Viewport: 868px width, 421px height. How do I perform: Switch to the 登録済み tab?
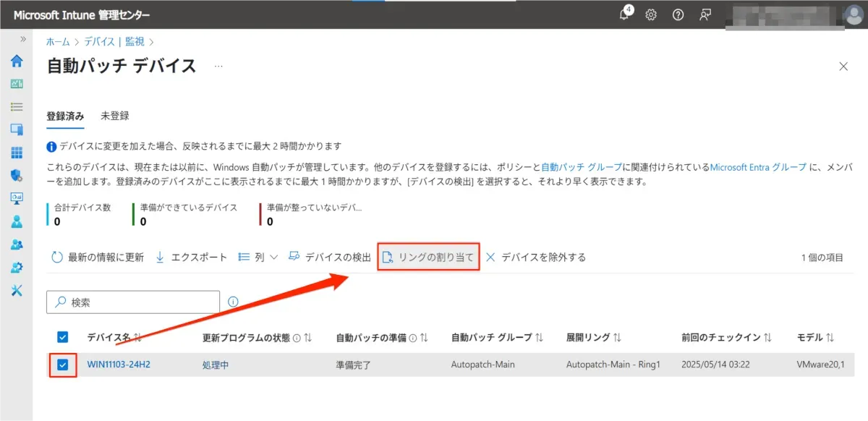point(66,116)
